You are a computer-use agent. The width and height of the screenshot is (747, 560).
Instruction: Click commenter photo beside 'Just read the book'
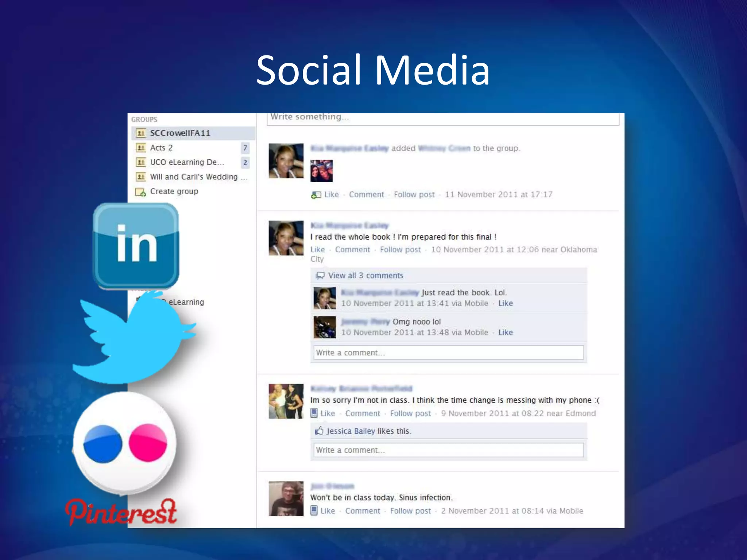325,298
